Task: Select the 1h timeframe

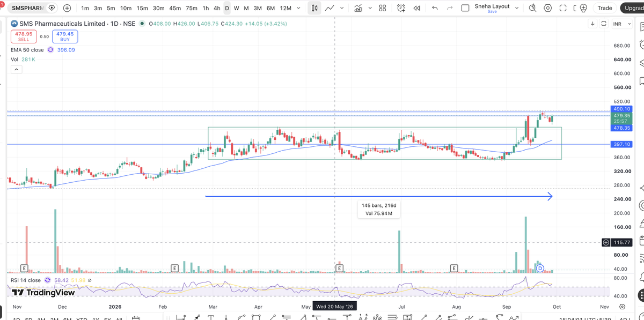Action: click(x=206, y=8)
